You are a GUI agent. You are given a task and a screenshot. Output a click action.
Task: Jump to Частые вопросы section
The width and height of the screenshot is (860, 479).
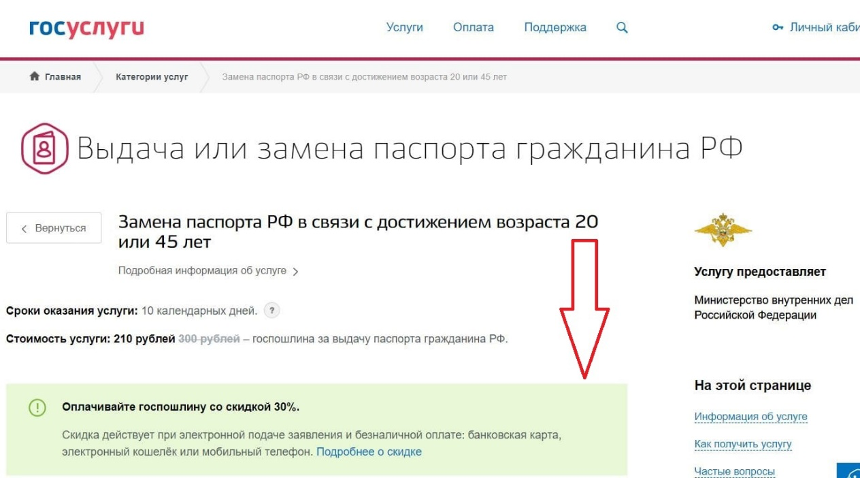click(x=734, y=471)
